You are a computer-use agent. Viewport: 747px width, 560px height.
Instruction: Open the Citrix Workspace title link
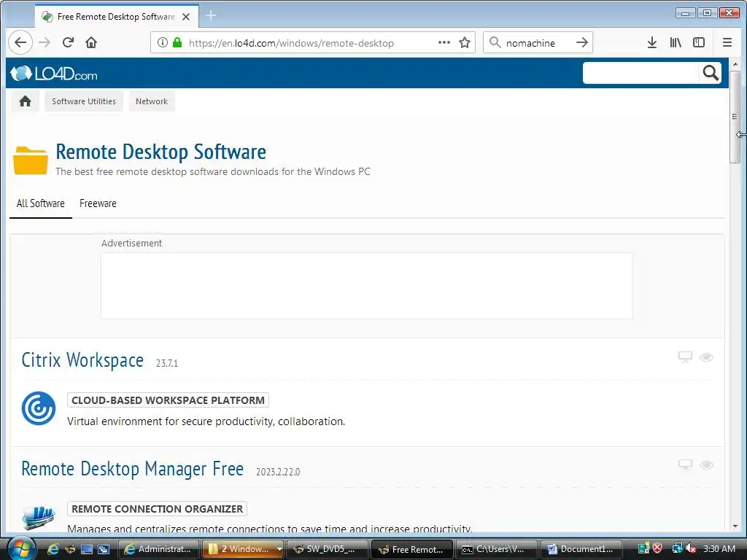pos(82,360)
